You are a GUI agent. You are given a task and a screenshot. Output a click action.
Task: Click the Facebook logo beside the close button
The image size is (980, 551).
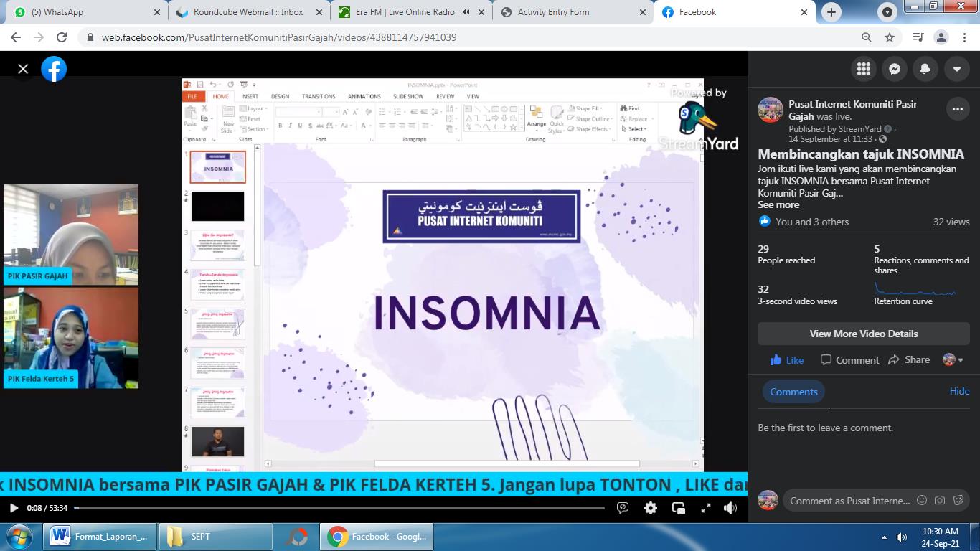coord(54,69)
